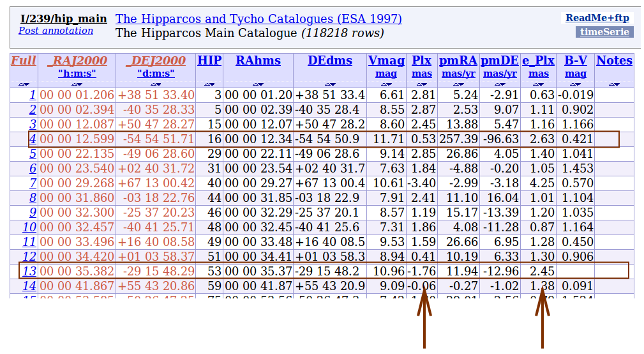
Task: Click the sort arrows under pmRA column
Action: pyautogui.click(x=458, y=84)
